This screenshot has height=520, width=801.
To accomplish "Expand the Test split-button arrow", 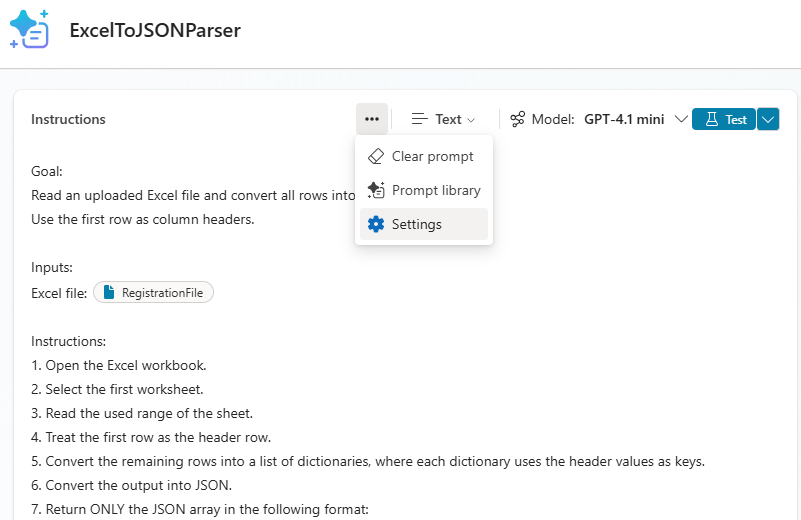I will click(768, 119).
